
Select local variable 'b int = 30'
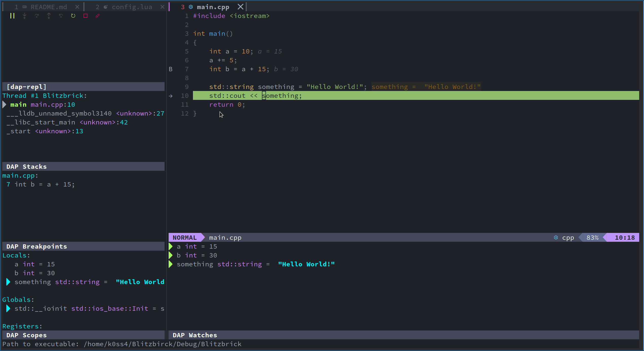point(34,273)
